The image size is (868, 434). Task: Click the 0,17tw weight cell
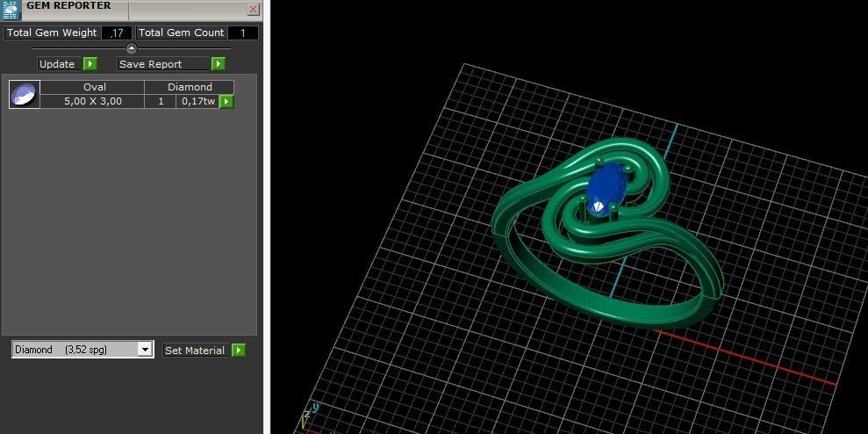click(x=197, y=101)
